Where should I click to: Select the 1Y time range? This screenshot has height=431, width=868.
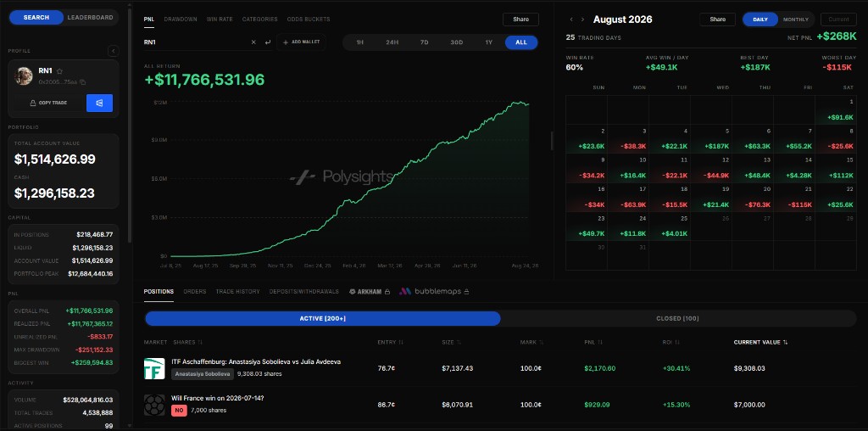point(489,42)
